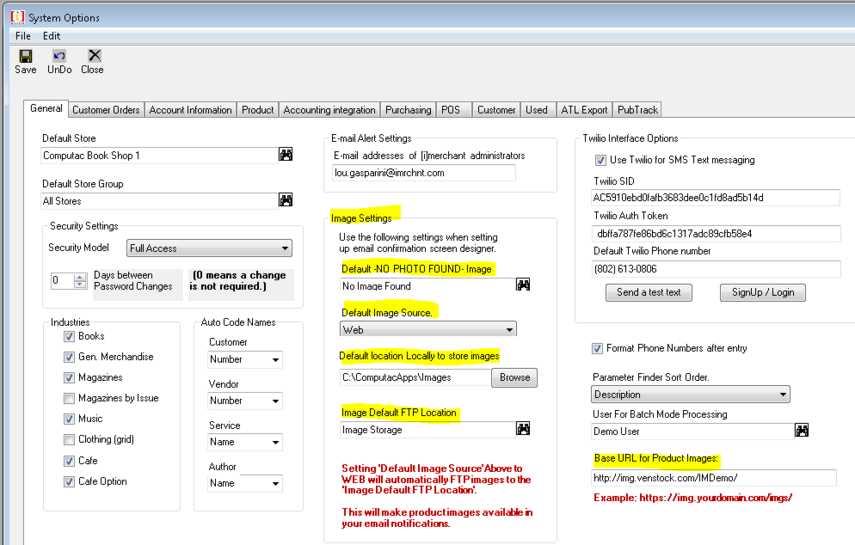Toggle Books industry checkbox
The image size is (855, 545).
pos(69,337)
